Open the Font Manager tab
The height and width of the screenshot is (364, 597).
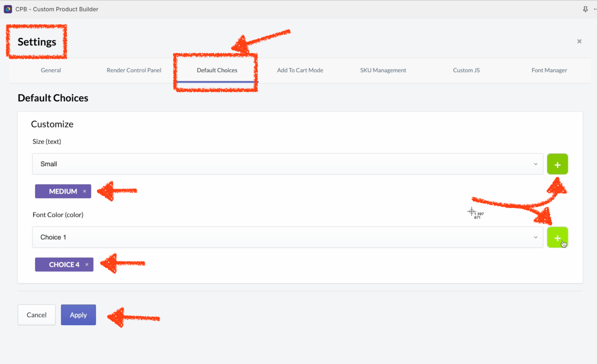click(549, 70)
